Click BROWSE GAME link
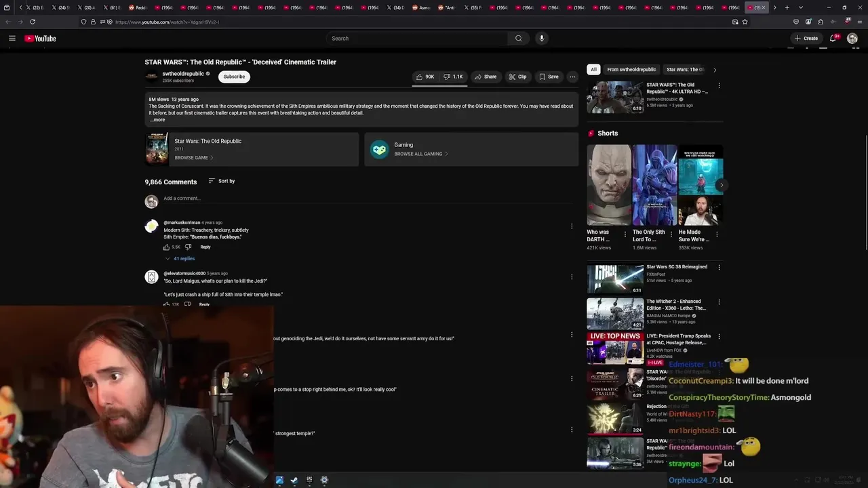Image resolution: width=868 pixels, height=488 pixels. (x=194, y=158)
